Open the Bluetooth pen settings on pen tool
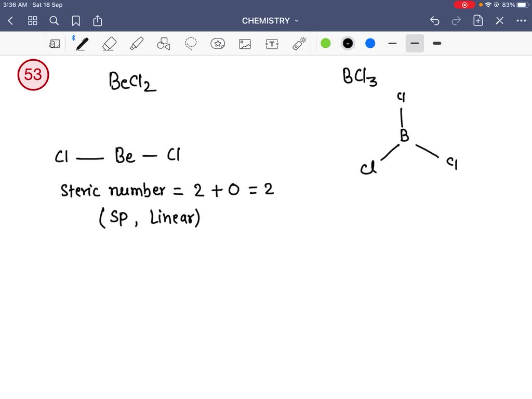Viewport: 532px width, 399px height. click(x=74, y=37)
